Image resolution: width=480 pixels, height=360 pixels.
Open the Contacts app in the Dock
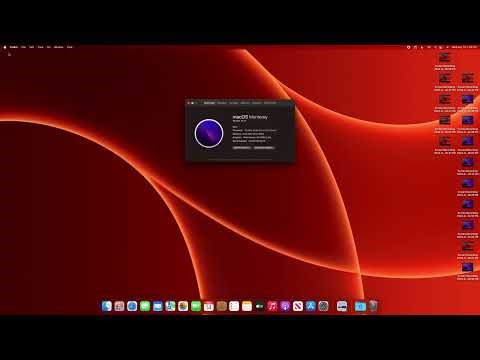coord(221,306)
